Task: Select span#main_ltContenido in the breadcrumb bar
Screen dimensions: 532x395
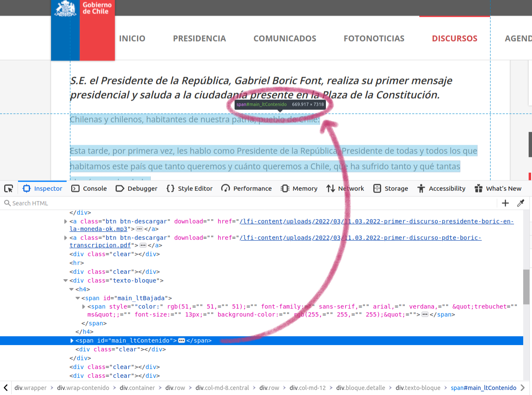Action: (x=483, y=388)
